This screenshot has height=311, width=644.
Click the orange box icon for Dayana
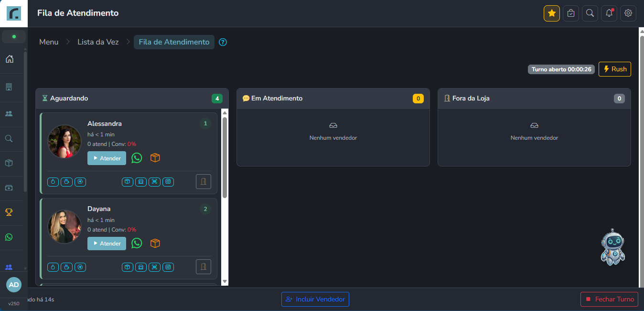pyautogui.click(x=155, y=243)
